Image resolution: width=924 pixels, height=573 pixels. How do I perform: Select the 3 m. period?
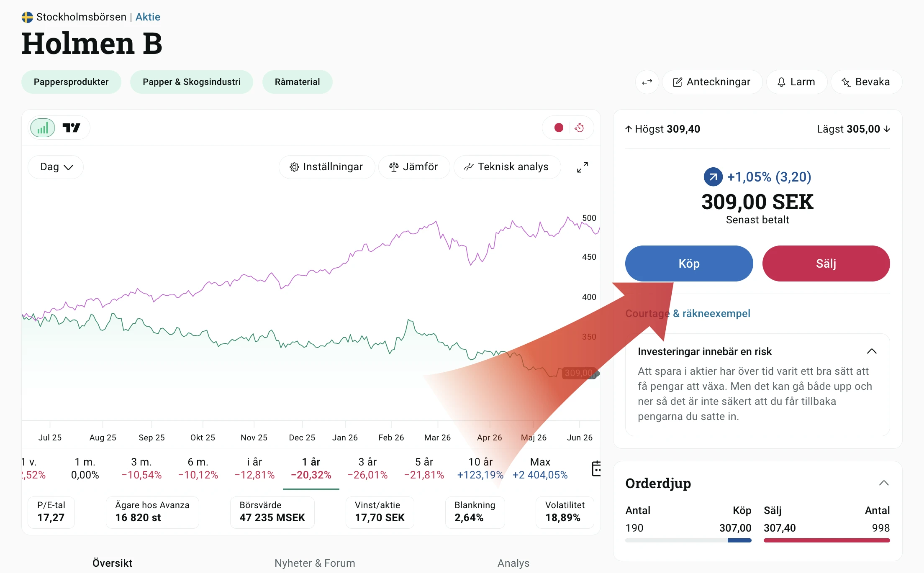coord(141,468)
